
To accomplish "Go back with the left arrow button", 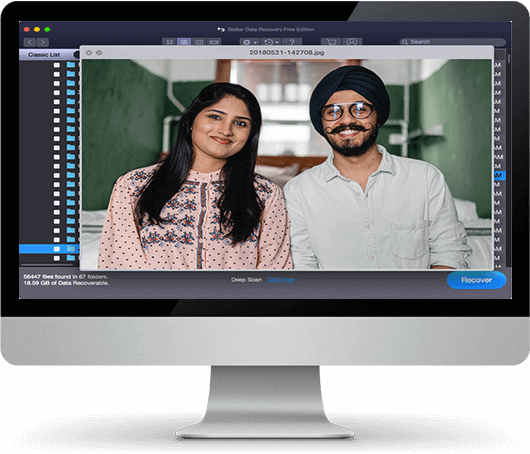I will tap(30, 42).
